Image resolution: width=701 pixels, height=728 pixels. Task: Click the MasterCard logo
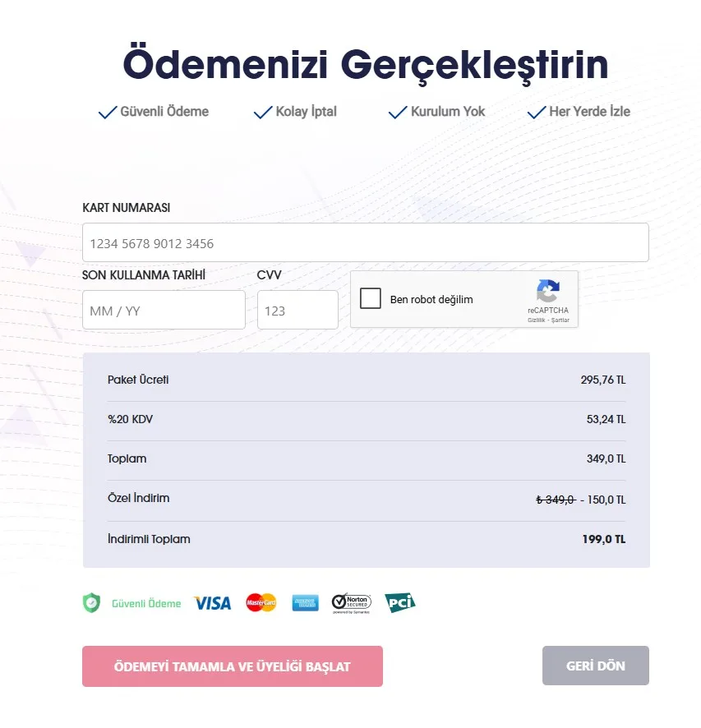point(261,602)
